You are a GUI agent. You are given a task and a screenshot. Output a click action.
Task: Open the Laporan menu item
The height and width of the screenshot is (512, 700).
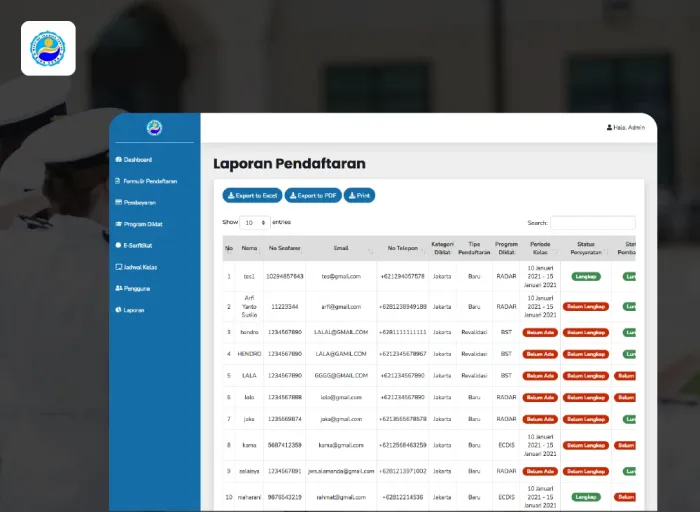click(x=129, y=310)
